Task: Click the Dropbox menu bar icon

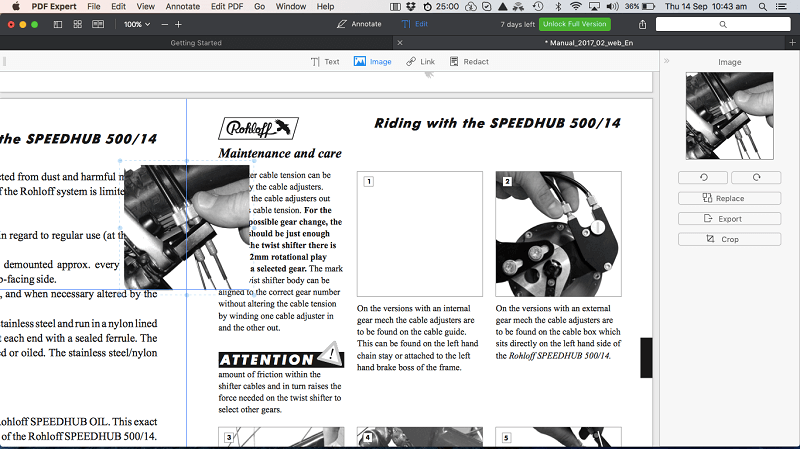Action: point(411,7)
